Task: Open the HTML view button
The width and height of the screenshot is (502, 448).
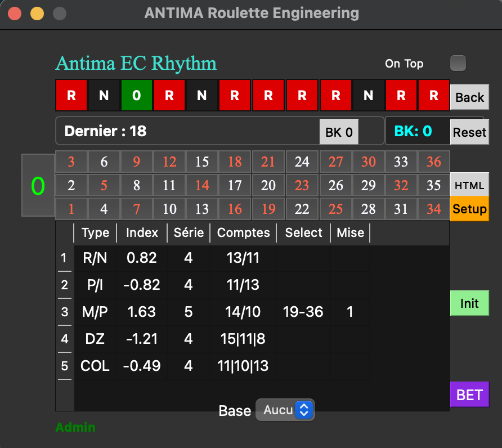Action: coord(469,184)
